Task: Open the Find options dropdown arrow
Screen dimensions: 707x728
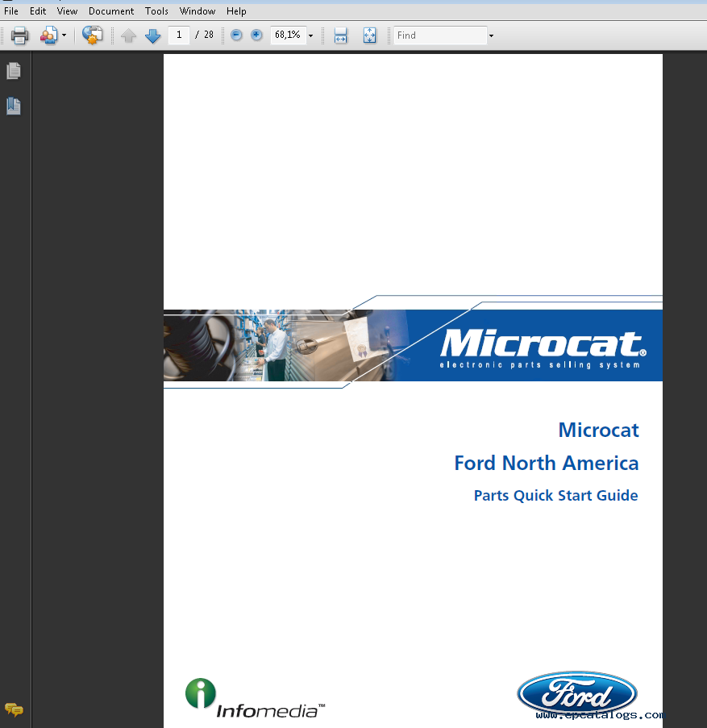Action: click(x=491, y=35)
